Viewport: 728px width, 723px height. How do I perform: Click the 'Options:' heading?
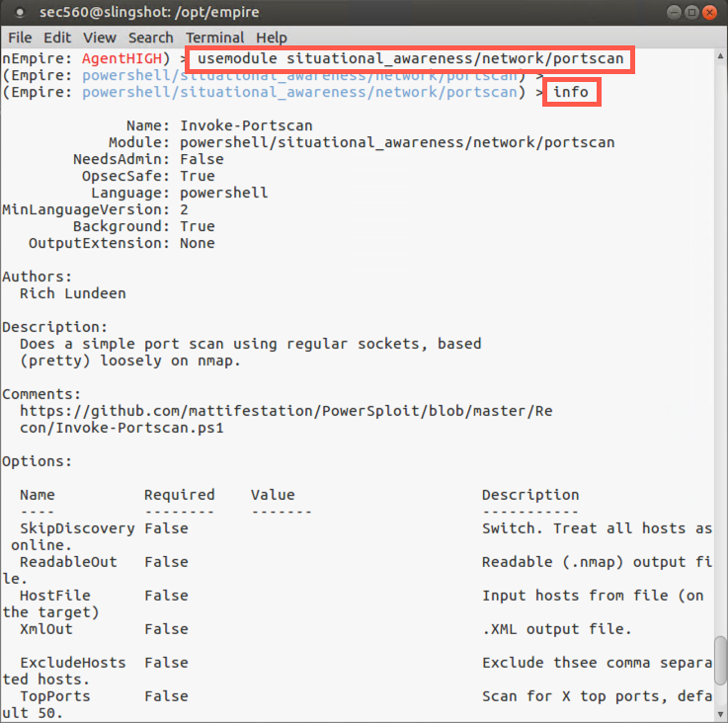click(x=38, y=461)
